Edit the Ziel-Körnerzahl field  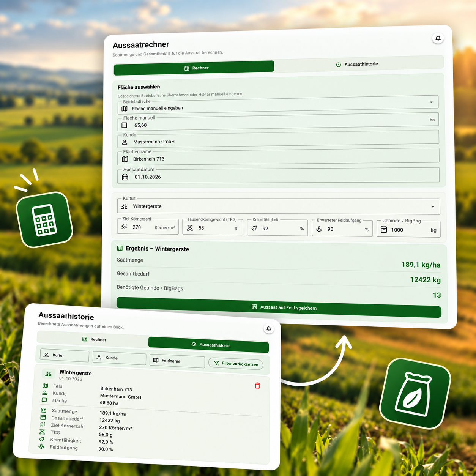point(148,227)
